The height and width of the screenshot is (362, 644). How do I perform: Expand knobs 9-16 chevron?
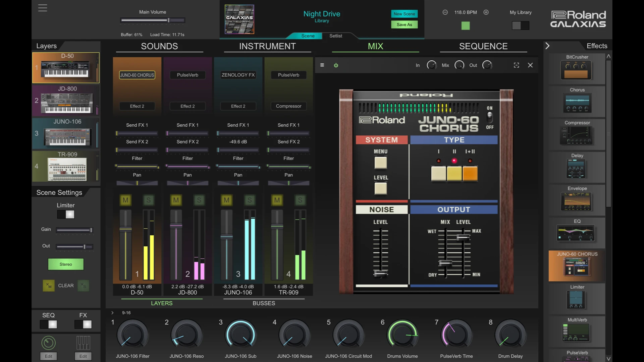[x=112, y=313]
